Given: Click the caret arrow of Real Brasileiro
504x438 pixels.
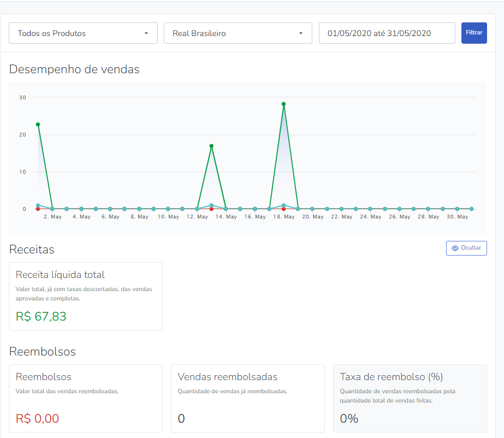Looking at the screenshot, I should click(x=301, y=33).
